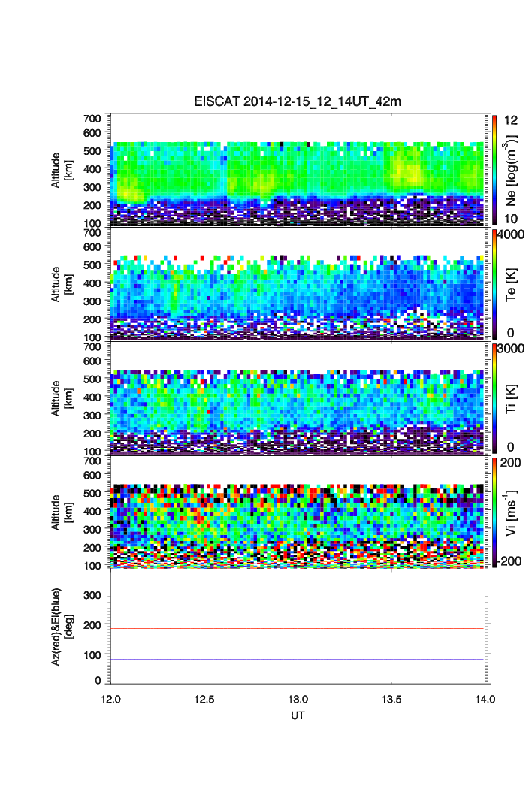Click the blue elevation line
This screenshot has height=798, width=532.
click(298, 660)
